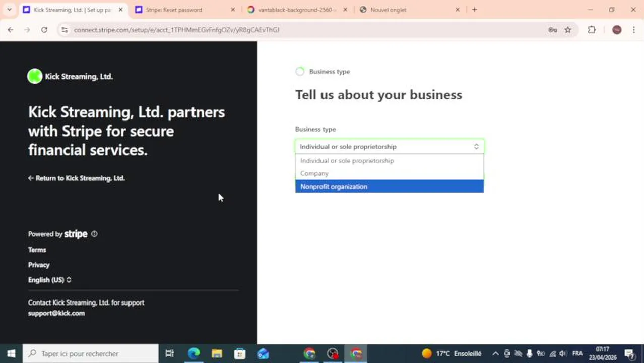The width and height of the screenshot is (644, 363).
Task: Change language with the English (US) selector
Action: [x=49, y=280]
